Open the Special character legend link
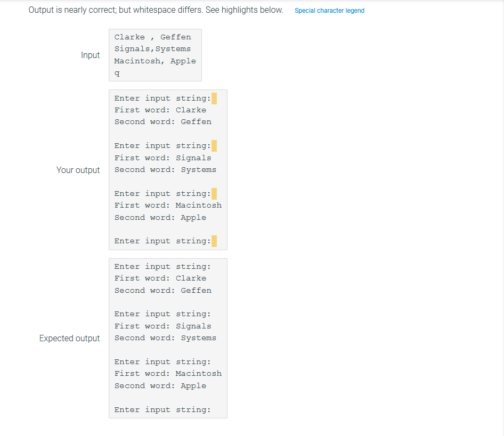 (x=329, y=10)
